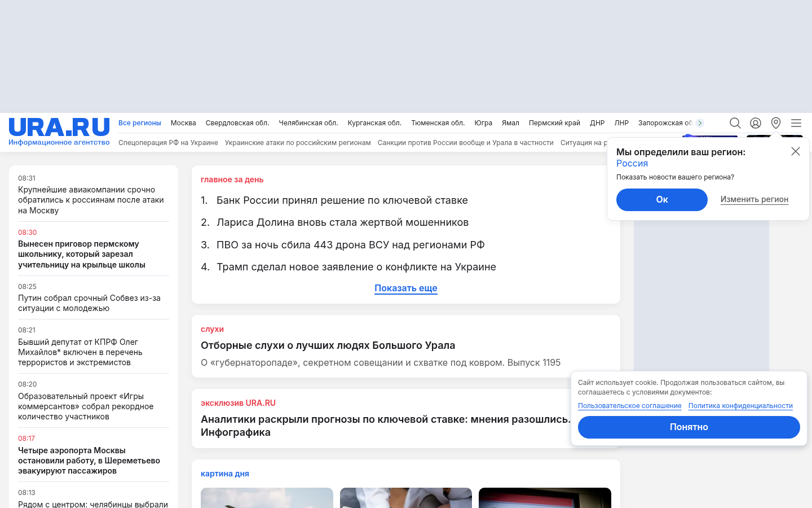Expand the list with Показать еще
This screenshot has width=812, height=508.
(406, 288)
